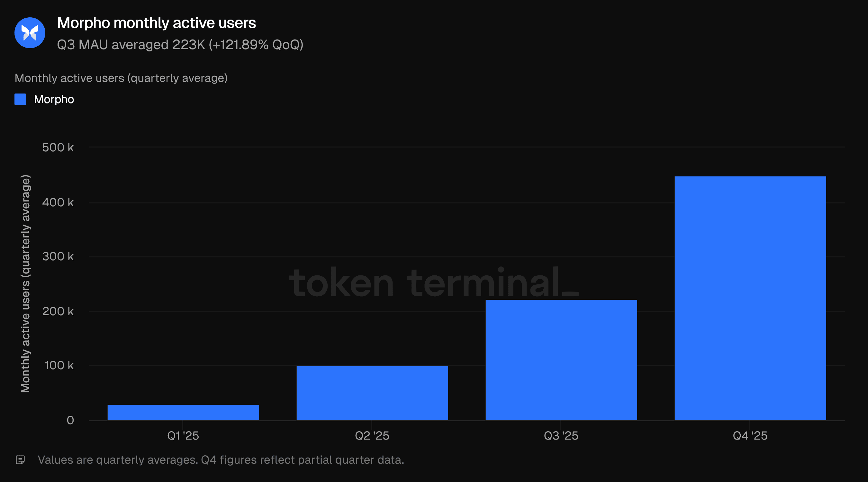
Task: Click the rotated y-axis title text
Action: click(26, 284)
